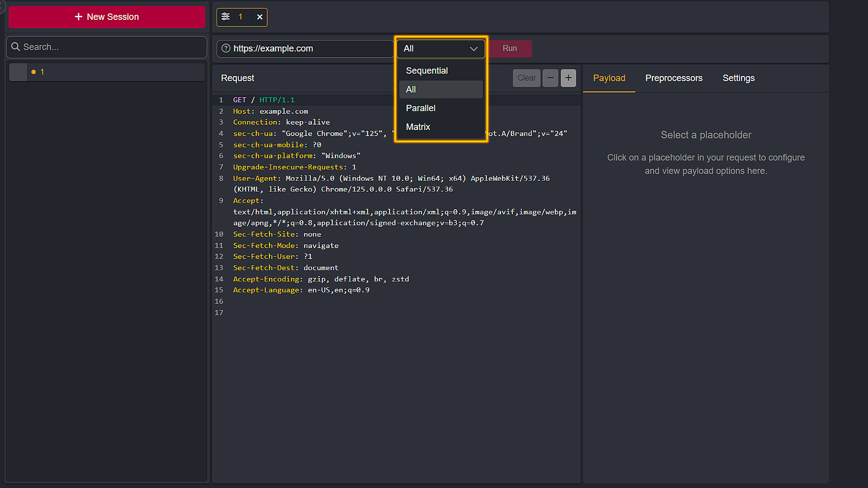Click the Accept-Language header line
The height and width of the screenshot is (488, 868).
301,290
